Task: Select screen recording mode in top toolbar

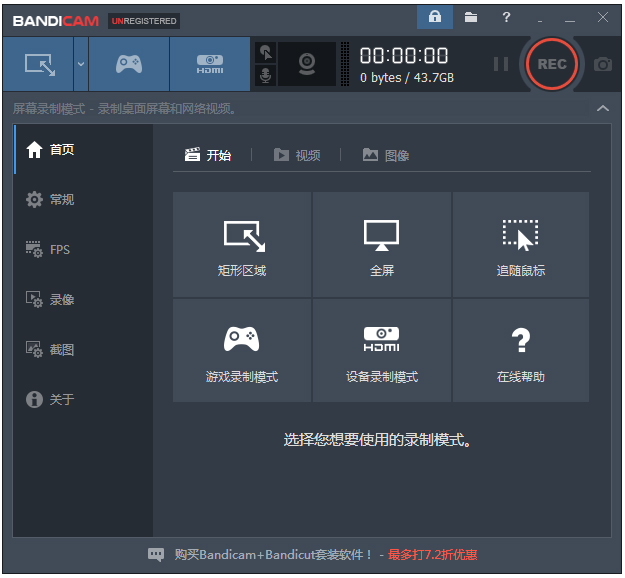Action: (x=38, y=64)
